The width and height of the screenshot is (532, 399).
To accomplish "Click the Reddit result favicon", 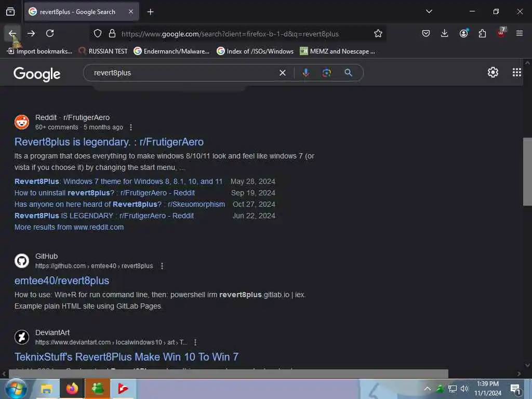I will click(22, 122).
